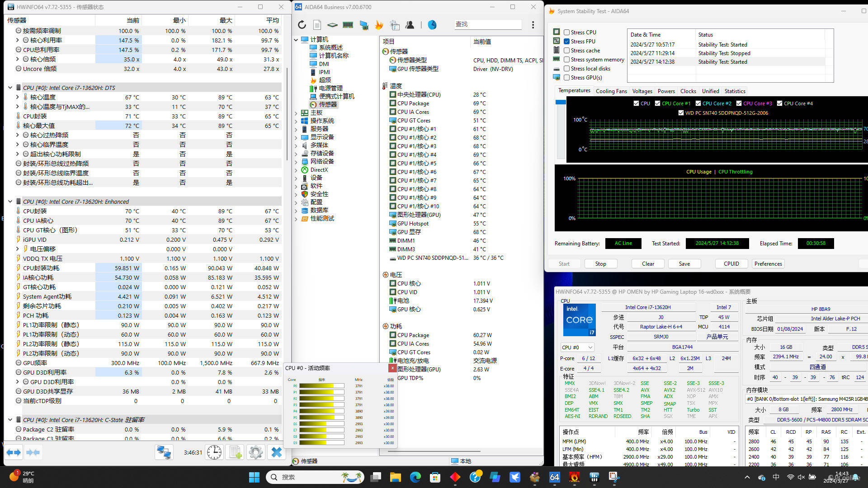Screen dimensions: 868x488
Task: Open Microsoft Store from the taskbar
Action: click(x=435, y=477)
